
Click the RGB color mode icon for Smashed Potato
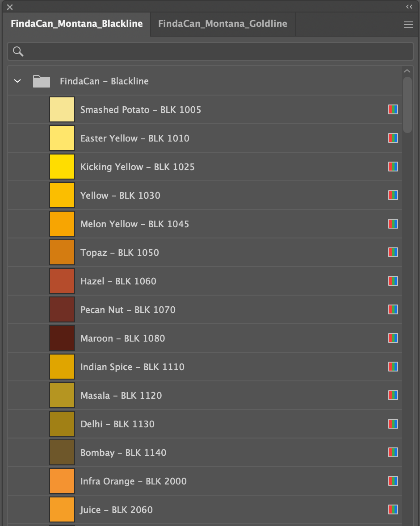click(393, 110)
